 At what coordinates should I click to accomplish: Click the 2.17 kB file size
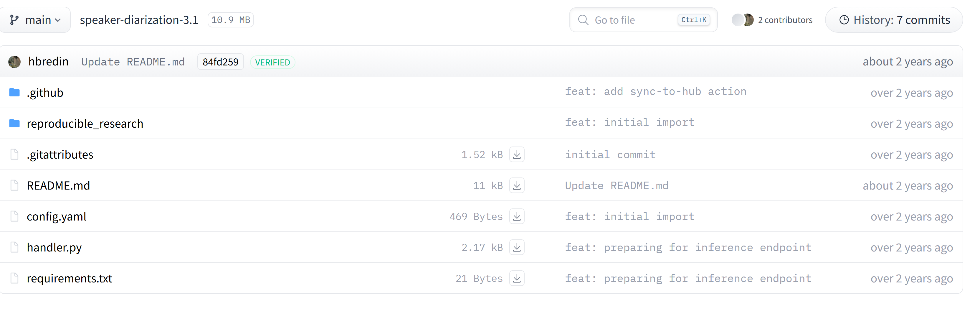coord(482,247)
